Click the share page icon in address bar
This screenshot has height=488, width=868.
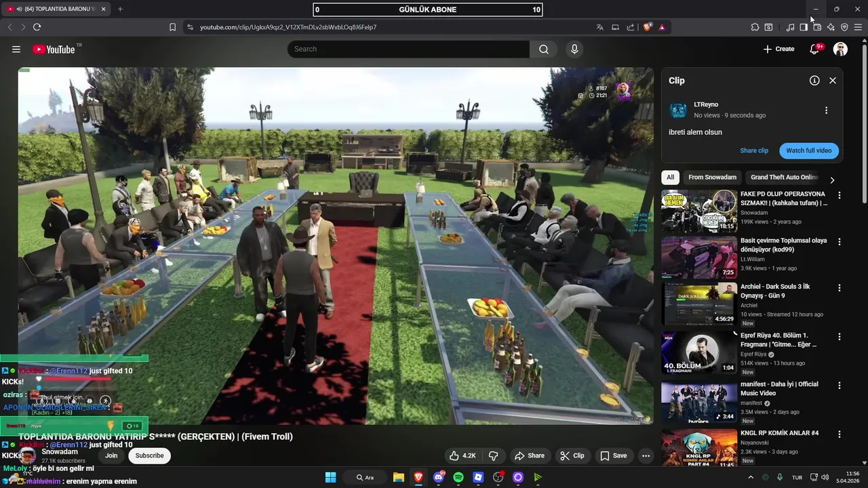pyautogui.click(x=631, y=27)
